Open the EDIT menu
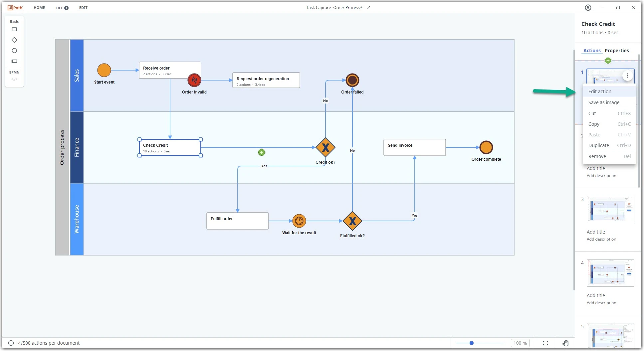This screenshot has height=351, width=644. click(83, 8)
